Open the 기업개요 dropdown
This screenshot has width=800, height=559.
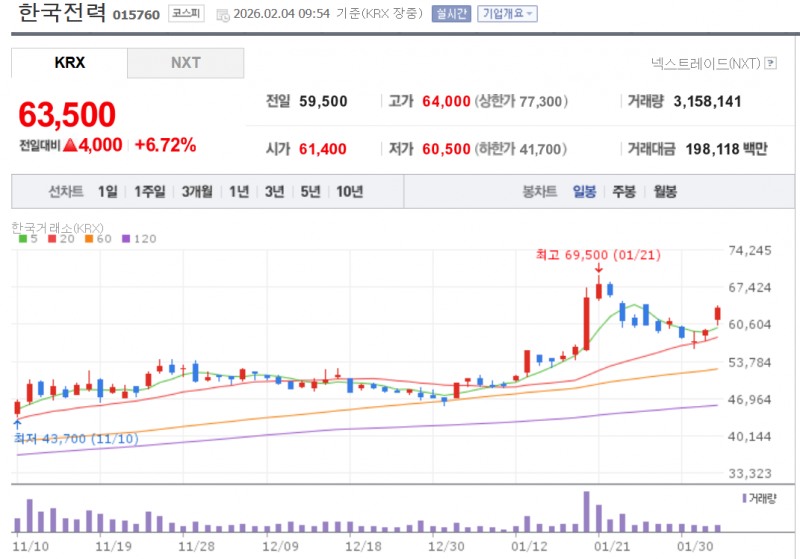point(507,14)
